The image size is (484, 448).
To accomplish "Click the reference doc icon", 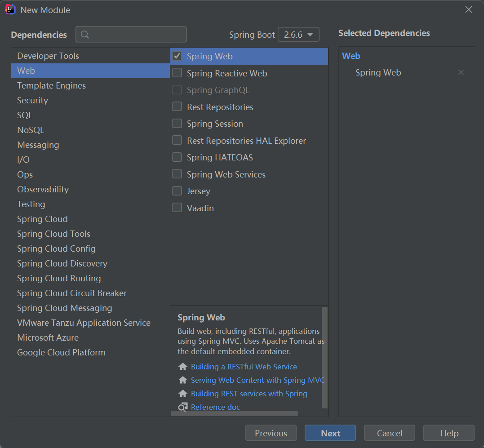I will pyautogui.click(x=183, y=407).
